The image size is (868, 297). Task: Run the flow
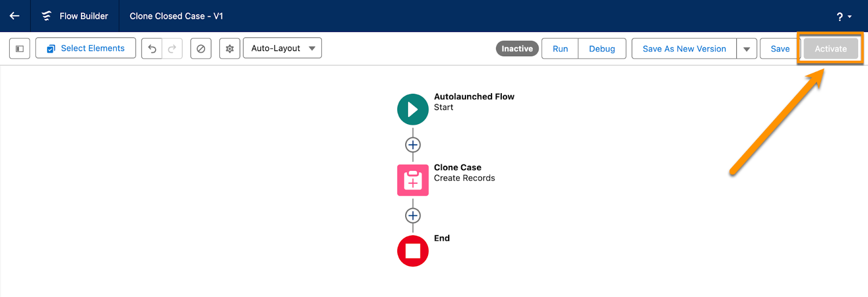tap(560, 48)
